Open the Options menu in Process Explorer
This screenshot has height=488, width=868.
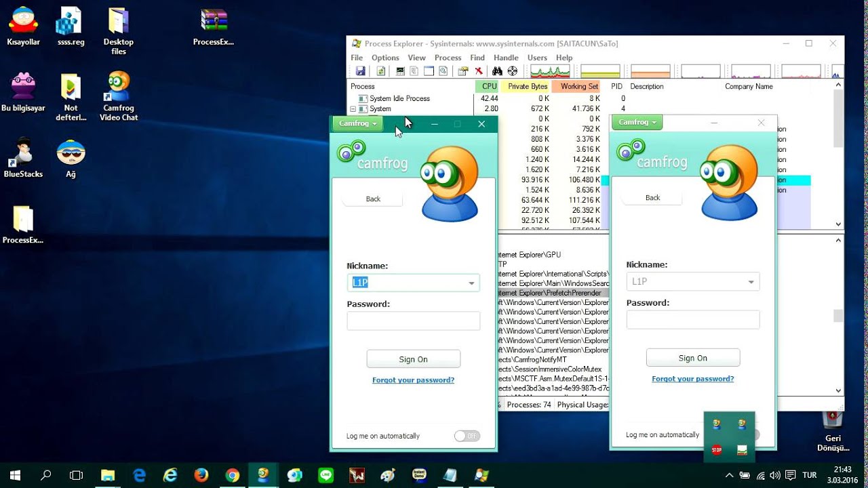(385, 58)
